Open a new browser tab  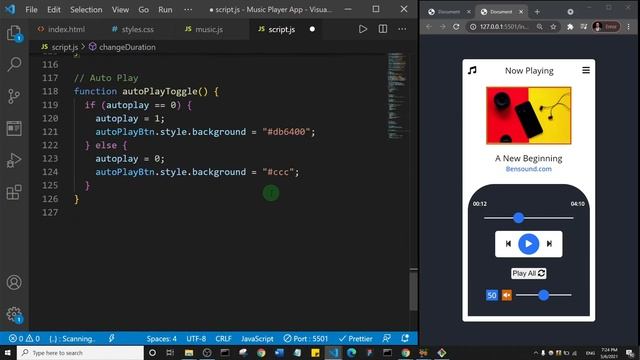pyautogui.click(x=537, y=12)
